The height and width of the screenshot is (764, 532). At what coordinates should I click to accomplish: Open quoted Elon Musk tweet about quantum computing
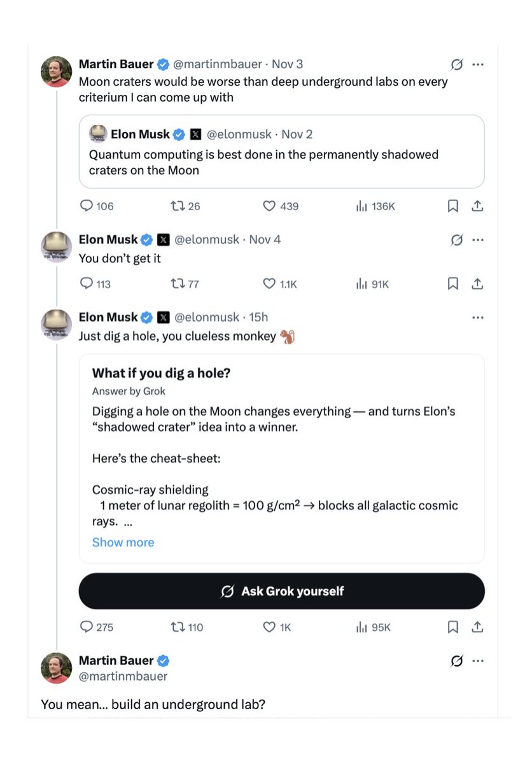[281, 152]
